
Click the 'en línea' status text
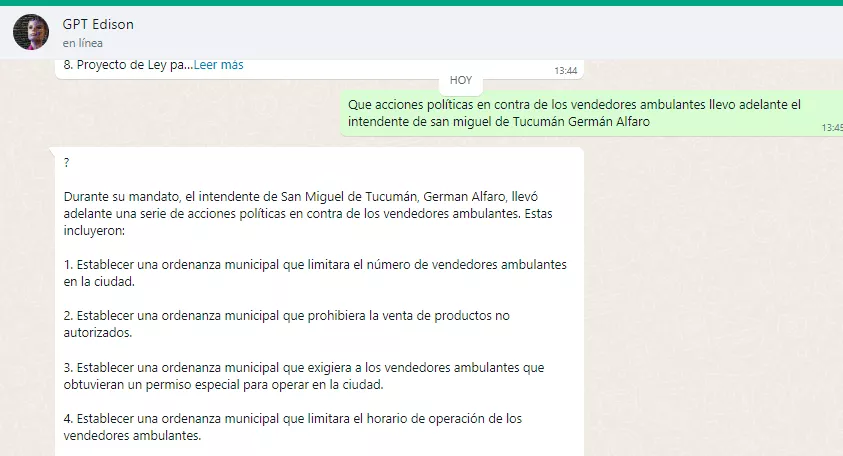[82, 43]
